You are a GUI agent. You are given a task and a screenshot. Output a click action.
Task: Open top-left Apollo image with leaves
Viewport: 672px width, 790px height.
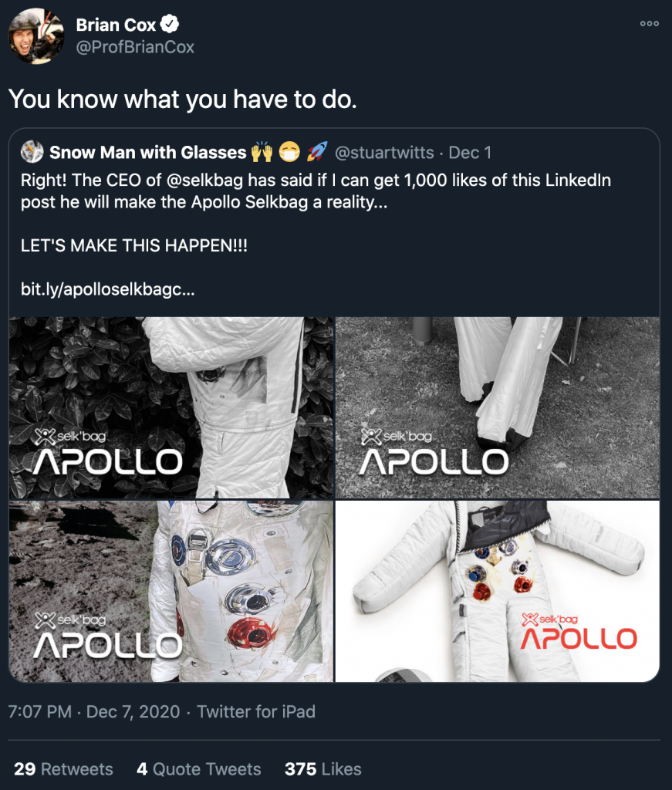(x=171, y=407)
